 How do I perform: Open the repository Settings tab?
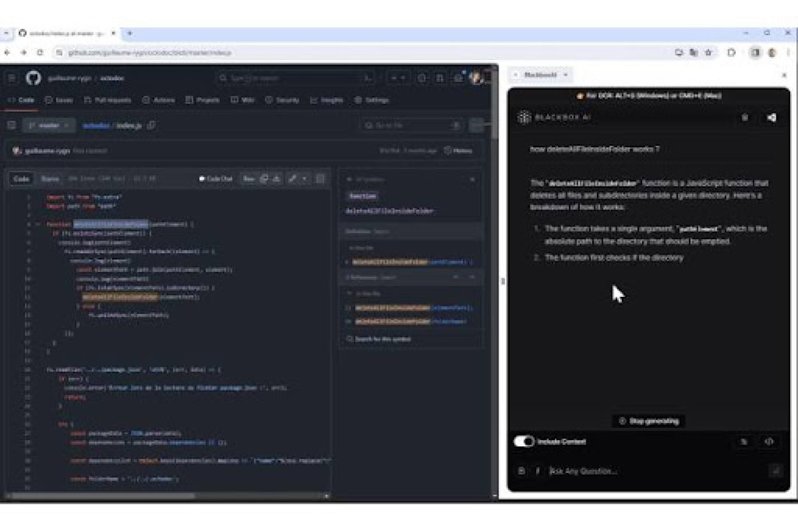tap(372, 100)
